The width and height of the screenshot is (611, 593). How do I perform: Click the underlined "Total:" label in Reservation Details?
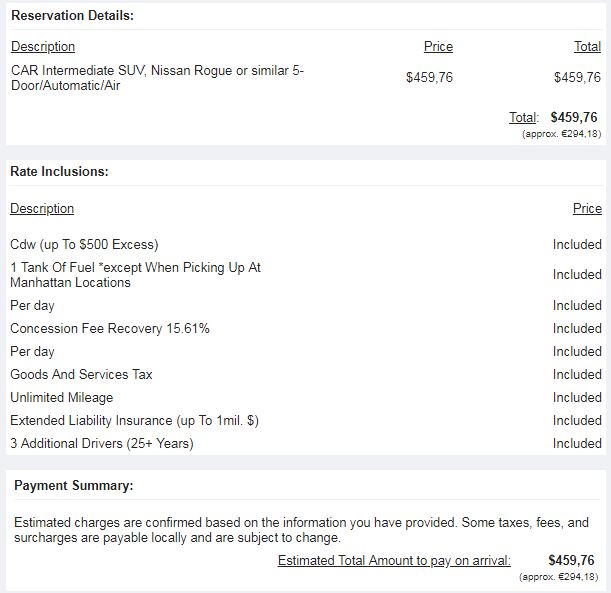(x=523, y=118)
